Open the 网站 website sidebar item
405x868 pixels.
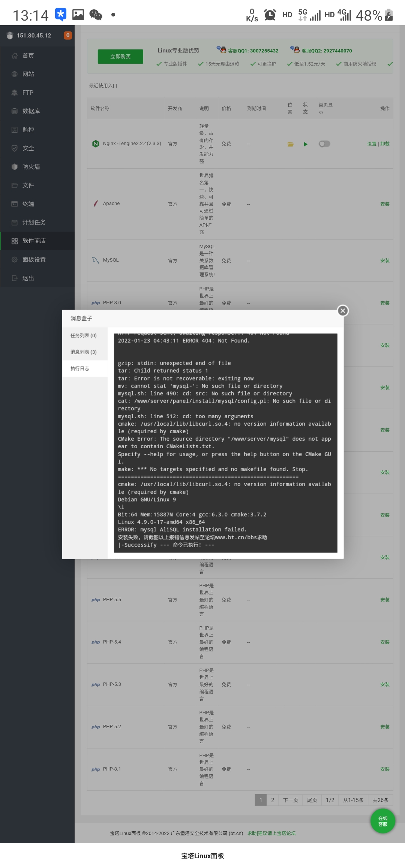click(x=37, y=74)
